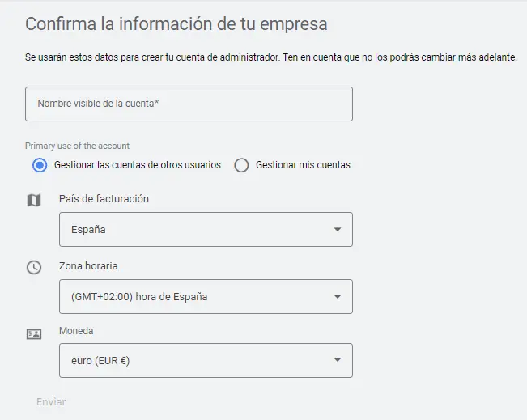Click the map icon beside País de facturación
The image size is (527, 420).
33,200
